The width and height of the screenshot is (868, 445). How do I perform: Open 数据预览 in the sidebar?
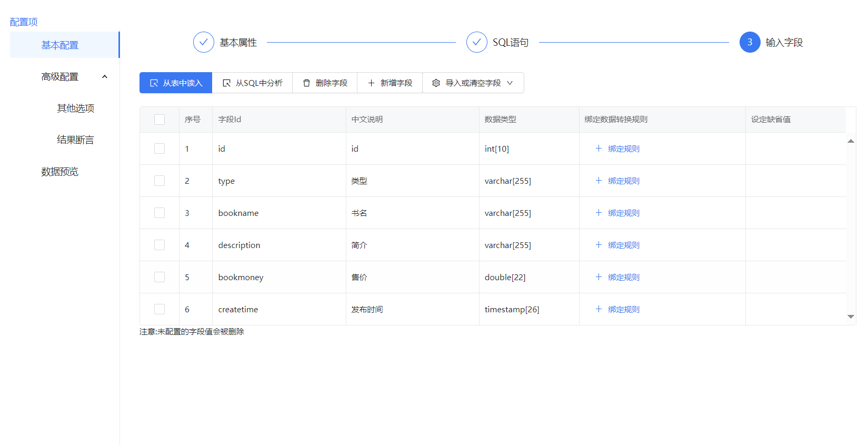coord(65,171)
